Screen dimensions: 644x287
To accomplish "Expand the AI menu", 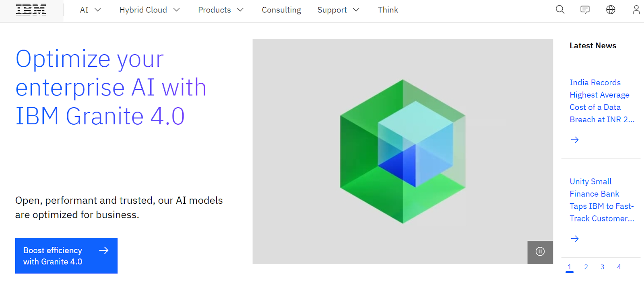I will (x=90, y=10).
